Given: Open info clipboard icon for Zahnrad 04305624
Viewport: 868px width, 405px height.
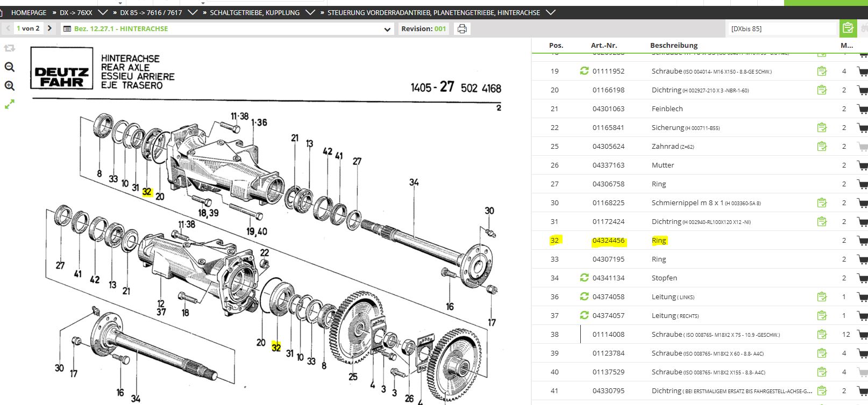Looking at the screenshot, I should [822, 146].
